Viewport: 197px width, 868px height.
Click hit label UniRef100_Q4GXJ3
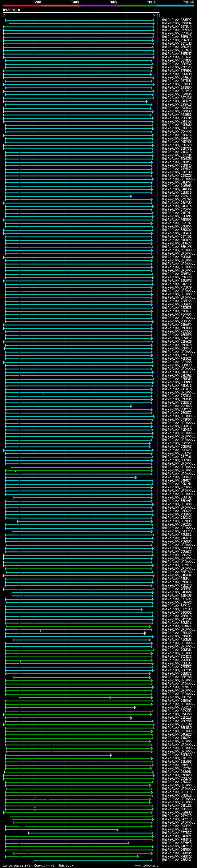(176, 152)
